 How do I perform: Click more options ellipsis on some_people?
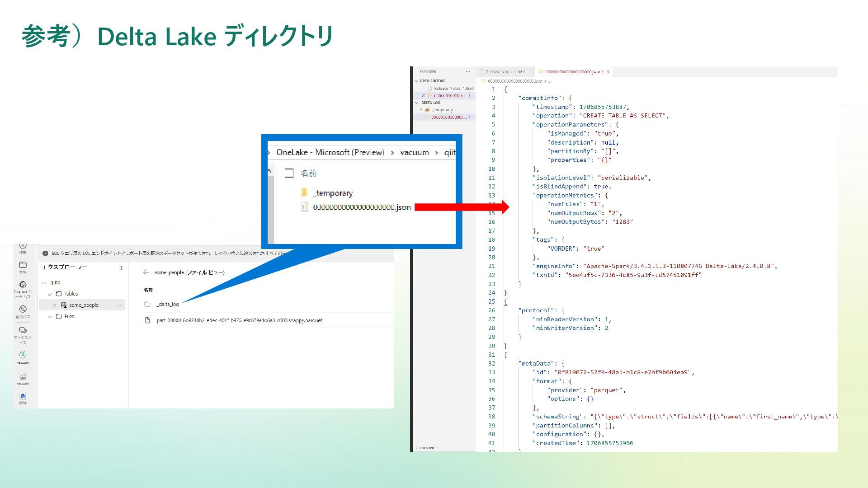[119, 305]
